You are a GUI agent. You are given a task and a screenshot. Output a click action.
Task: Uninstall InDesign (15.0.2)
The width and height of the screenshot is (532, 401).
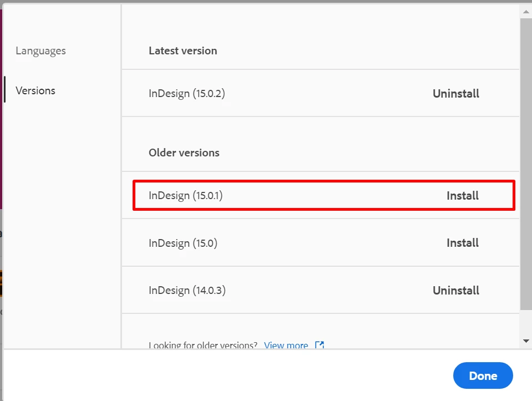pyautogui.click(x=455, y=94)
